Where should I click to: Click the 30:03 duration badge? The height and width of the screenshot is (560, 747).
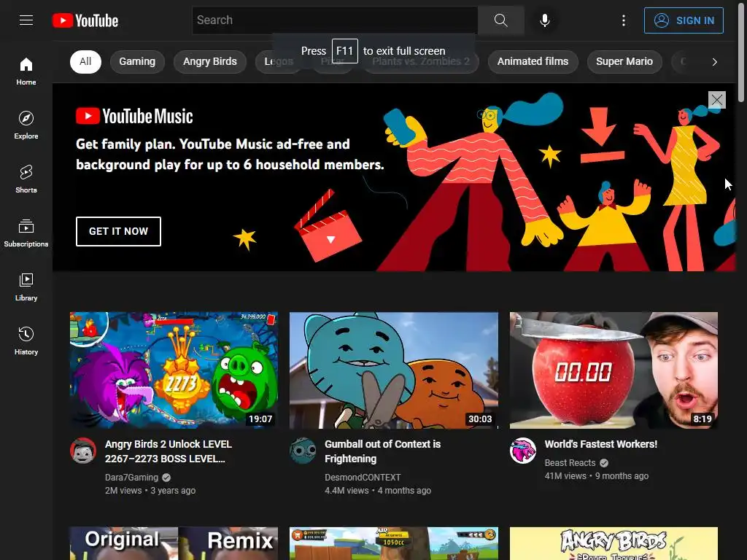pos(480,419)
